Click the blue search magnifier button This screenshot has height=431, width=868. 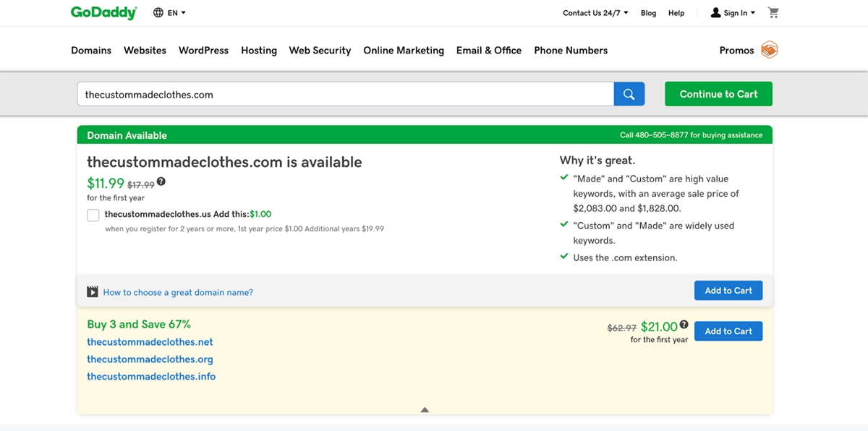629,94
